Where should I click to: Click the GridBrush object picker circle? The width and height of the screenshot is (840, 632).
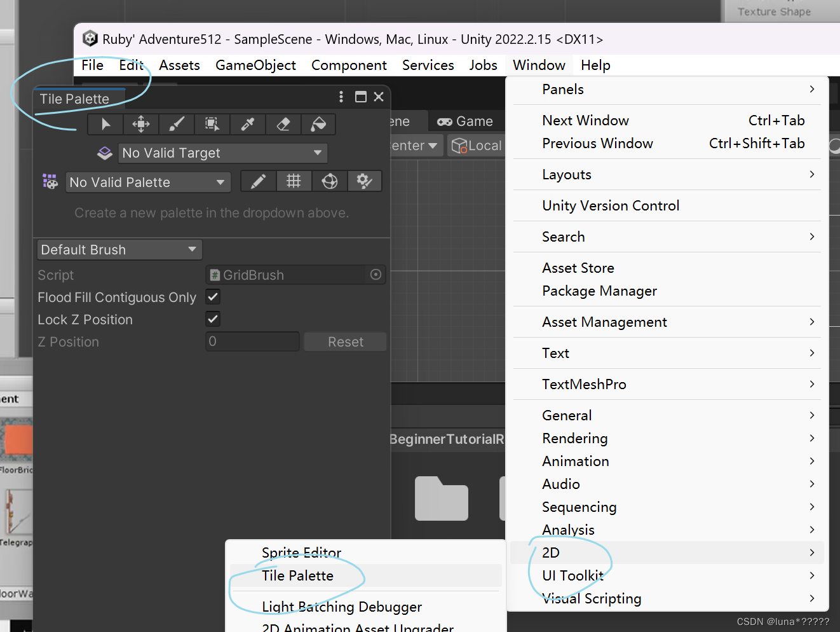[376, 275]
